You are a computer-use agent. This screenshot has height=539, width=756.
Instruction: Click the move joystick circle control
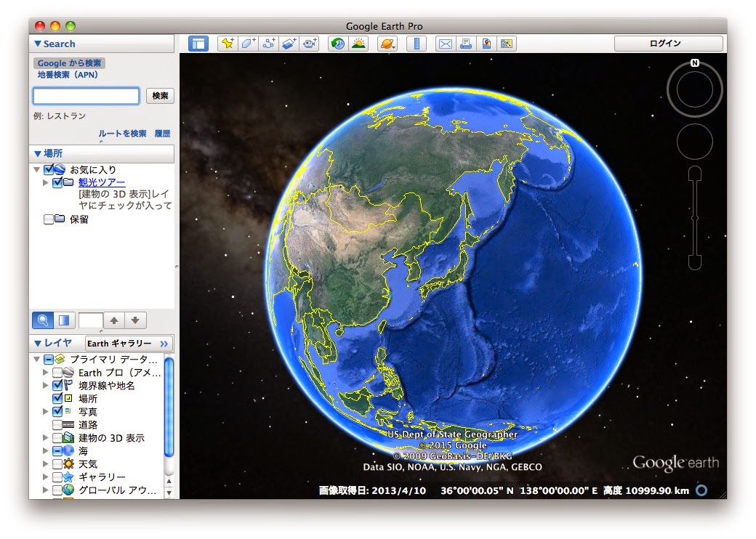pyautogui.click(x=695, y=142)
